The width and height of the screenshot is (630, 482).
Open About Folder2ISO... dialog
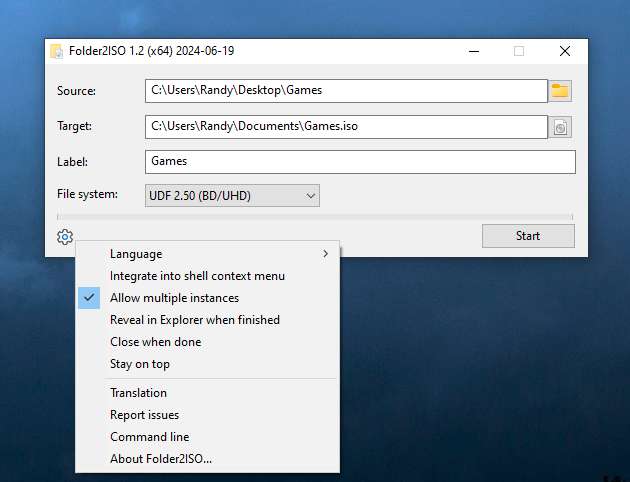coord(207,459)
